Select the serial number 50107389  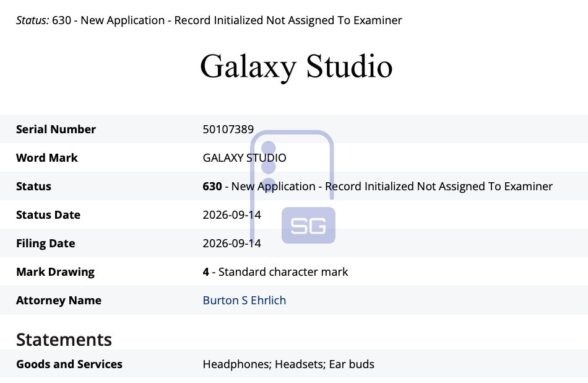[x=228, y=129]
